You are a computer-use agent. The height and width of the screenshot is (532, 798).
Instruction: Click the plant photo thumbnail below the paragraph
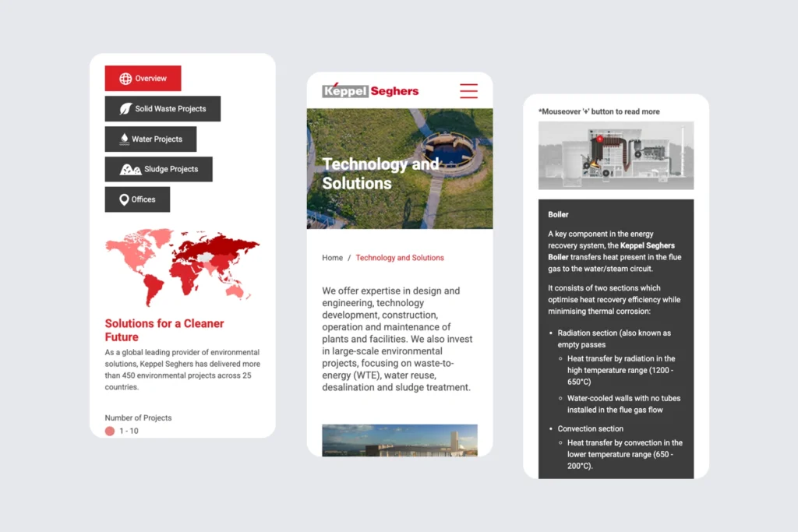pos(399,440)
